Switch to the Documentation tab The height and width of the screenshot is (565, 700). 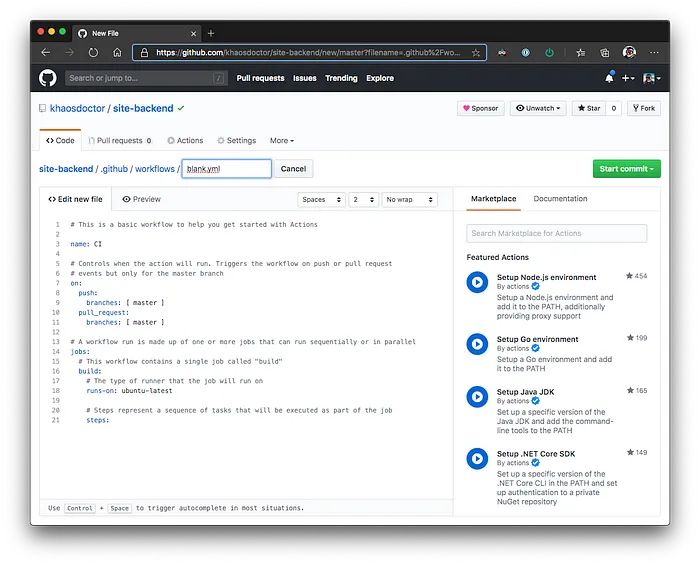[x=560, y=199]
